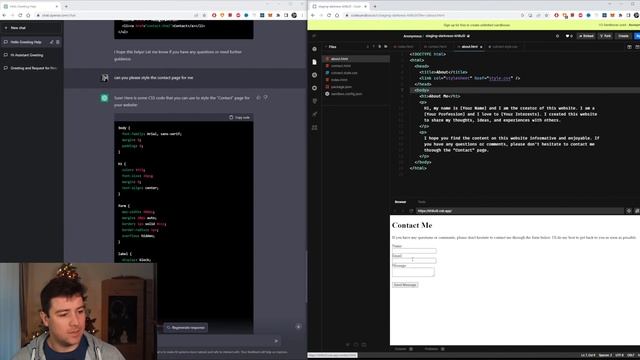
Task: Open the Deployment rocket icon in sidebar
Action: click(x=314, y=114)
